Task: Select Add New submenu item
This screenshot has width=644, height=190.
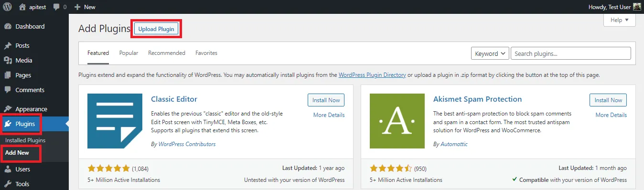Action: pos(17,153)
